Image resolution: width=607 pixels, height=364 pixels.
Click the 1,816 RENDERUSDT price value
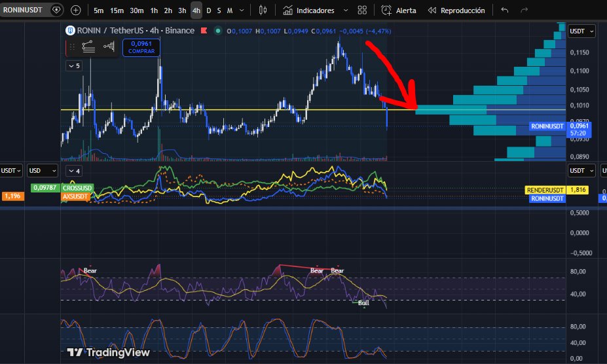coord(578,190)
